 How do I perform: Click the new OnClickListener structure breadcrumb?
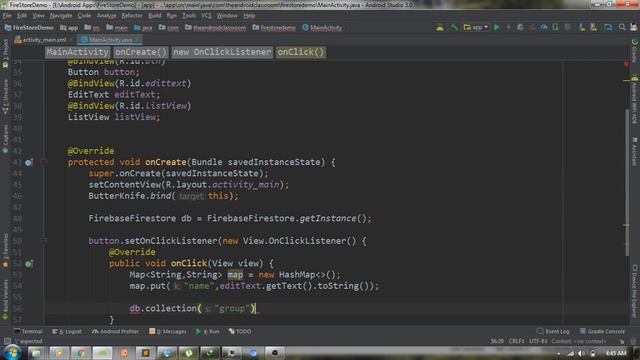click(x=222, y=52)
